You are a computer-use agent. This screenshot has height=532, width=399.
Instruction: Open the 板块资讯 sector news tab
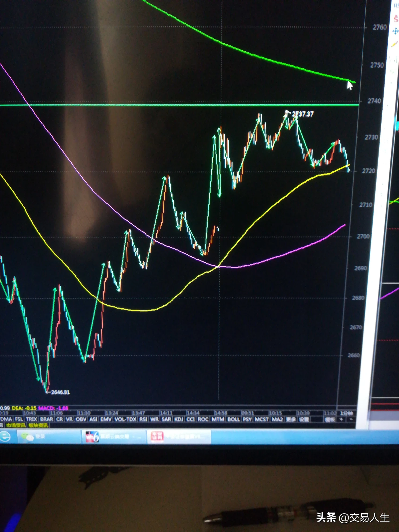point(38,425)
